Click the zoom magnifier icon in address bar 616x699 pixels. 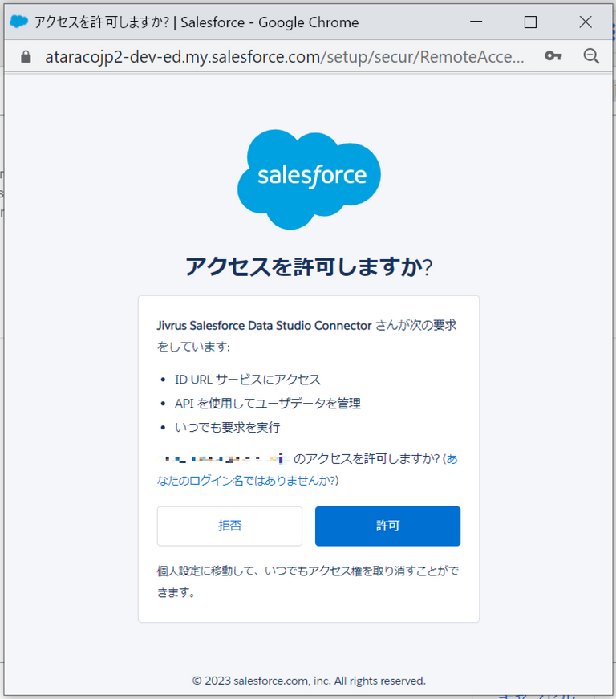591,56
